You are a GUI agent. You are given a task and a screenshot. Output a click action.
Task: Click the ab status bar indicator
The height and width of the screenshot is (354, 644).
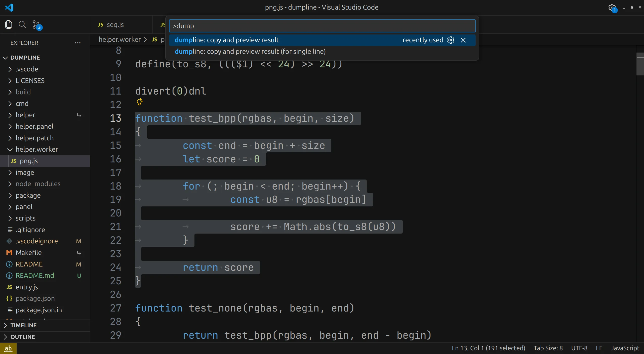8,348
